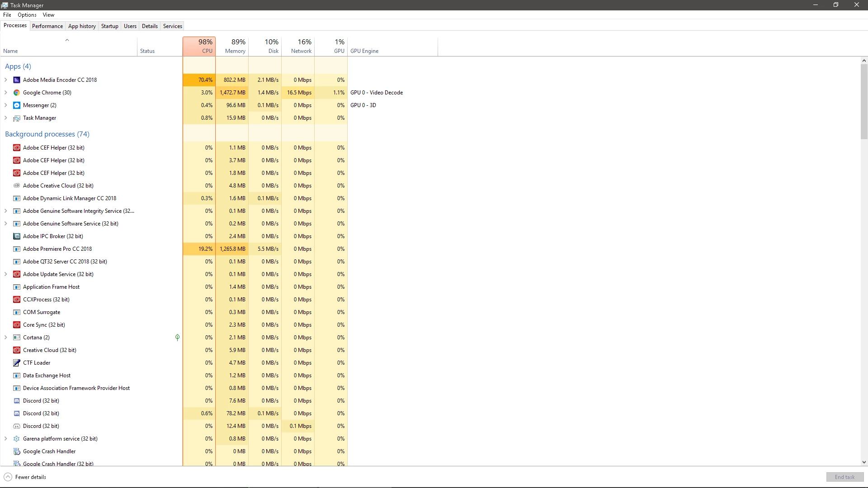Click the Task Manager process icon
The image size is (868, 488).
(x=17, y=118)
